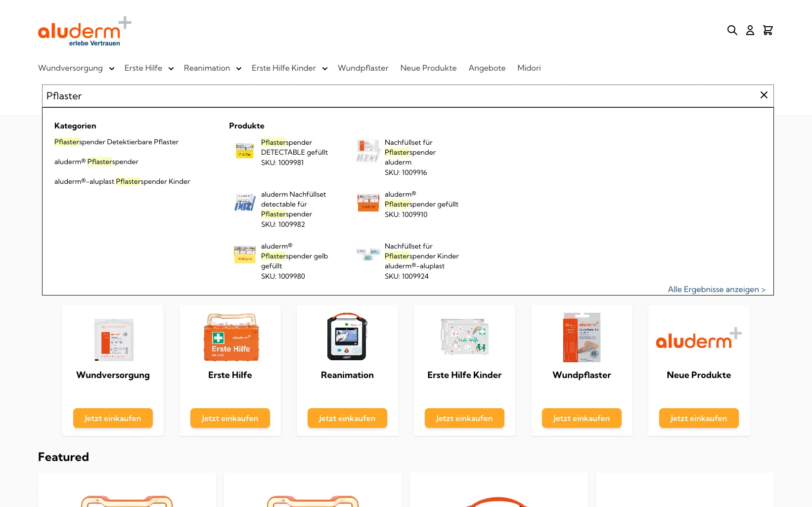Click the Erste Hilfe Kinder card image
812x507 pixels.
[464, 337]
